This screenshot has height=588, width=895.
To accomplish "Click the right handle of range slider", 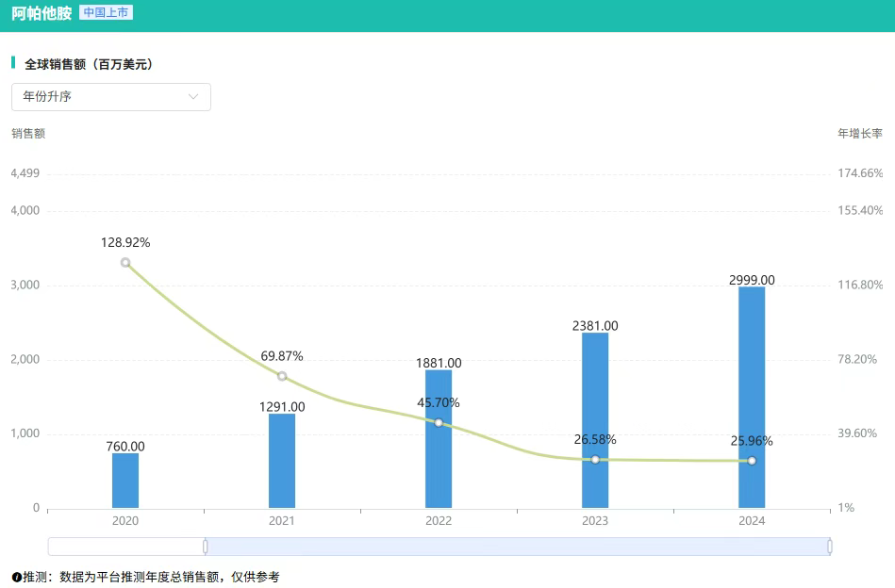I will (x=830, y=547).
